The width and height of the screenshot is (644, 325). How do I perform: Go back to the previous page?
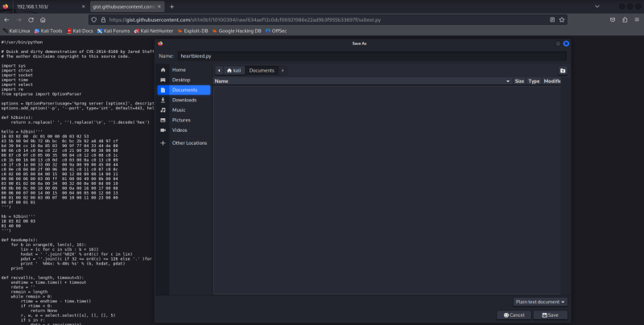[6, 19]
